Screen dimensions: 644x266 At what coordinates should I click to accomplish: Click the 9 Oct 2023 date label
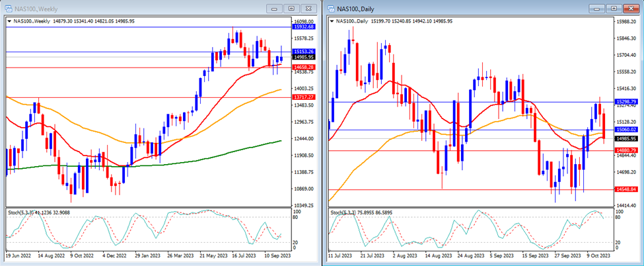coord(600,255)
